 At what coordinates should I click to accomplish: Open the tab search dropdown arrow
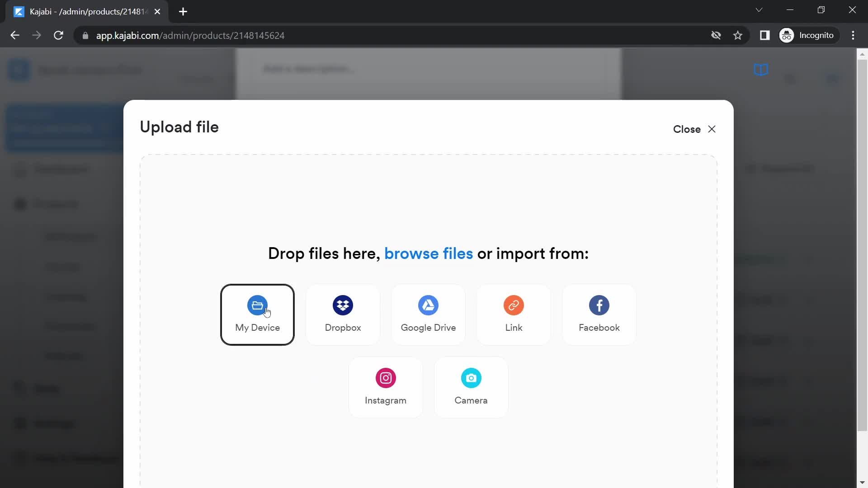click(759, 10)
